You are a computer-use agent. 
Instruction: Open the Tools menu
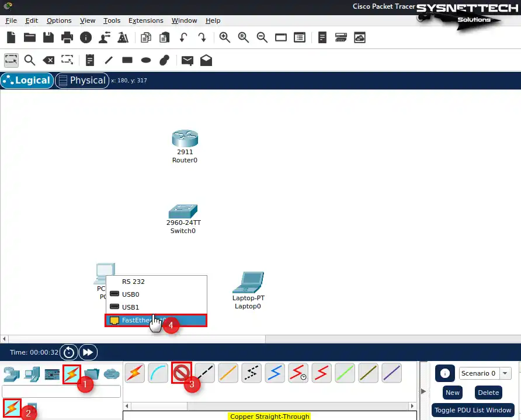tap(112, 20)
